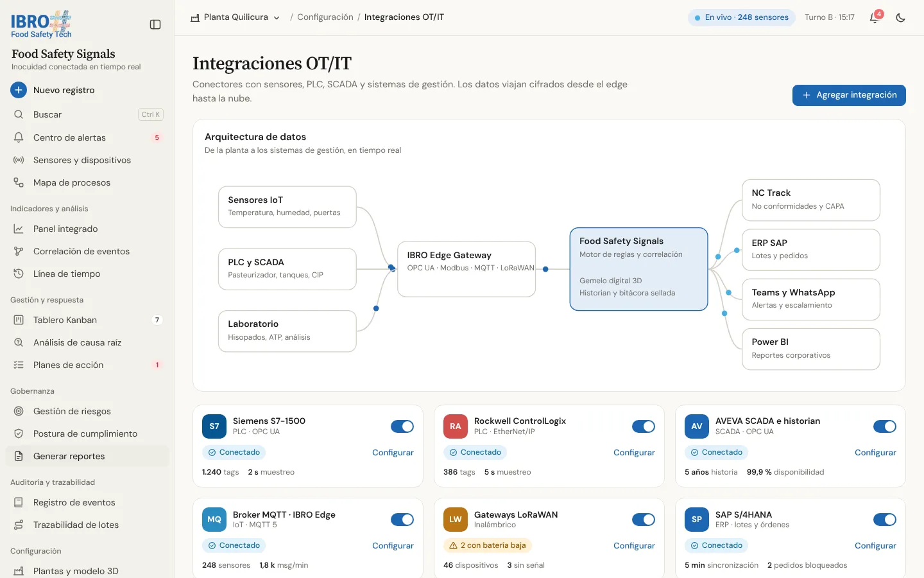Click the Configuración breadcrumb link
Screen dimensions: 924x578
click(x=325, y=17)
